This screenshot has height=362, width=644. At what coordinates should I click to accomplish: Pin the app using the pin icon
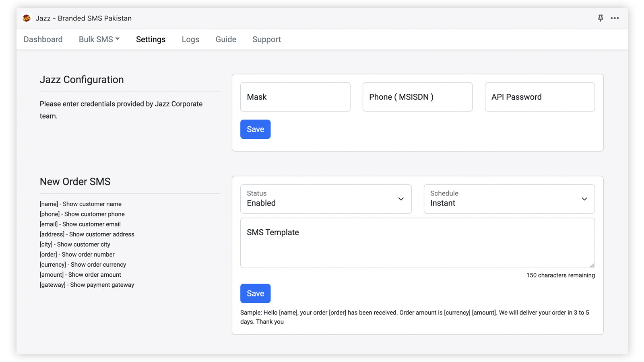point(600,18)
